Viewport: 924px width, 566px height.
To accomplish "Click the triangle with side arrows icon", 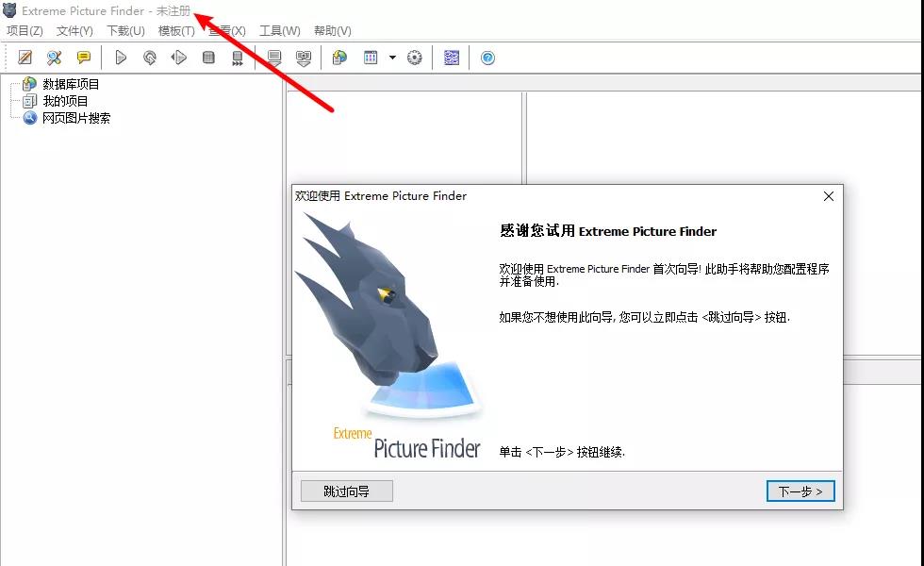I will (x=178, y=58).
